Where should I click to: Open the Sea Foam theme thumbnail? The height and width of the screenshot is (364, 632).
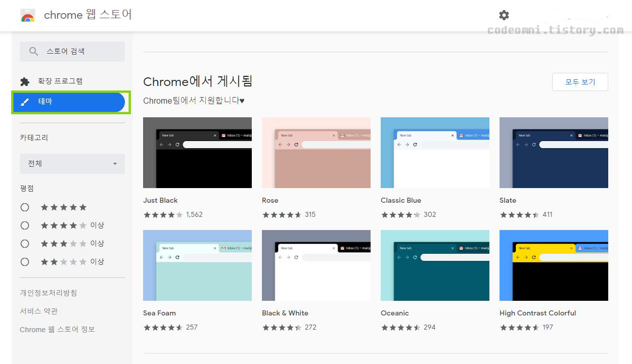pyautogui.click(x=197, y=265)
